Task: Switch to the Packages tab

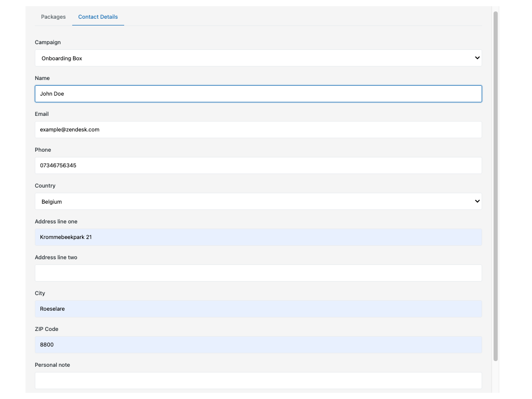Action: pyautogui.click(x=53, y=17)
